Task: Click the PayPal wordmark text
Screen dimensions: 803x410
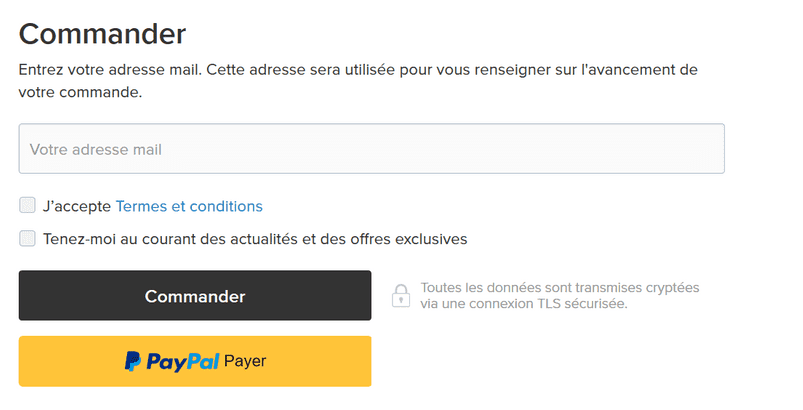Action: point(182,361)
